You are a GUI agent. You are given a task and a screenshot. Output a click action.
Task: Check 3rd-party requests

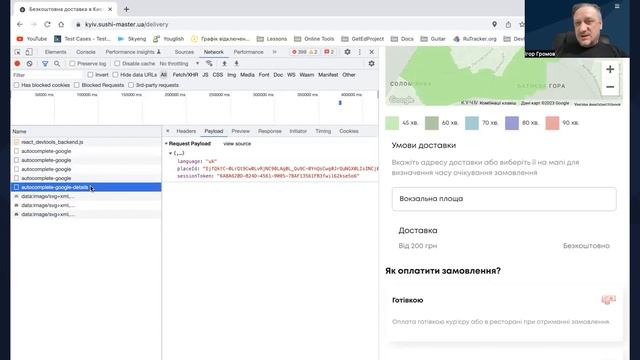[x=131, y=85]
